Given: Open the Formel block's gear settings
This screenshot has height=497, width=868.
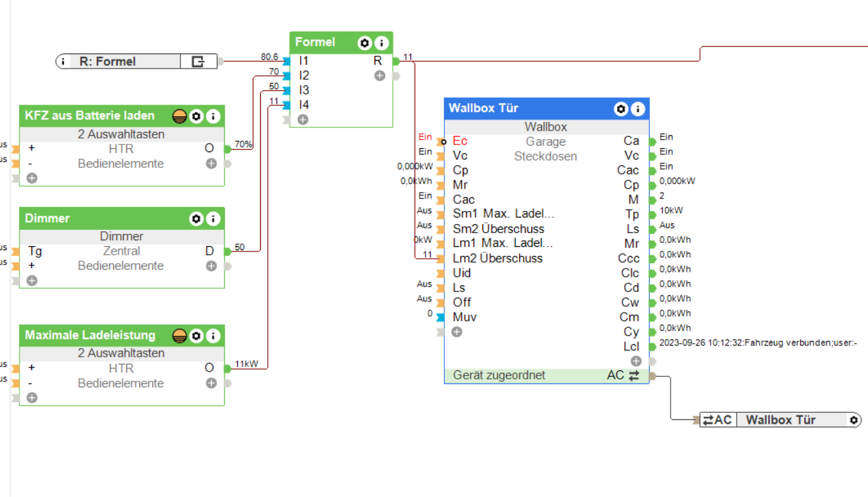Looking at the screenshot, I should tap(365, 43).
